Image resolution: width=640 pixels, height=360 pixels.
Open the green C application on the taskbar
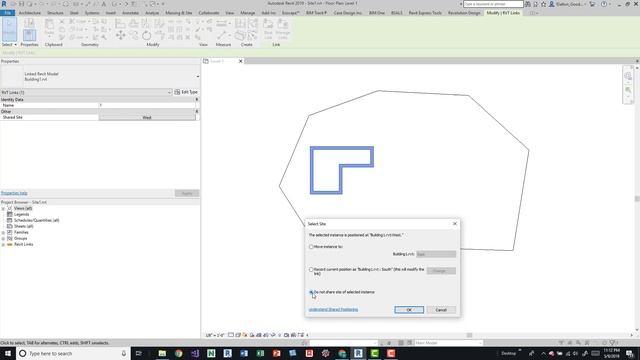(x=374, y=353)
